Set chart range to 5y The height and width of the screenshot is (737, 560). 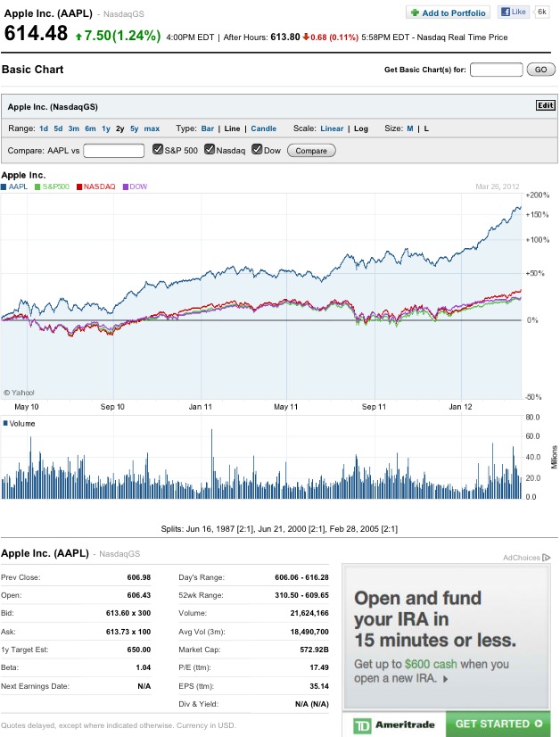[134, 128]
